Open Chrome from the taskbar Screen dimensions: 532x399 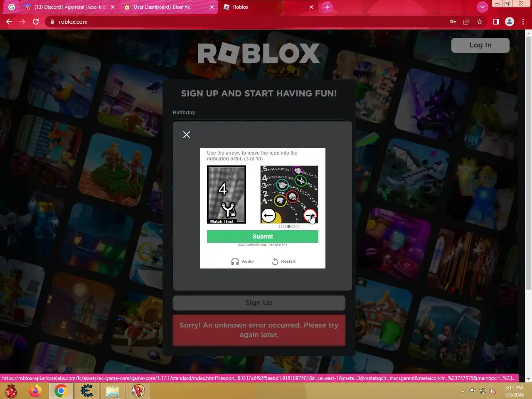61,391
